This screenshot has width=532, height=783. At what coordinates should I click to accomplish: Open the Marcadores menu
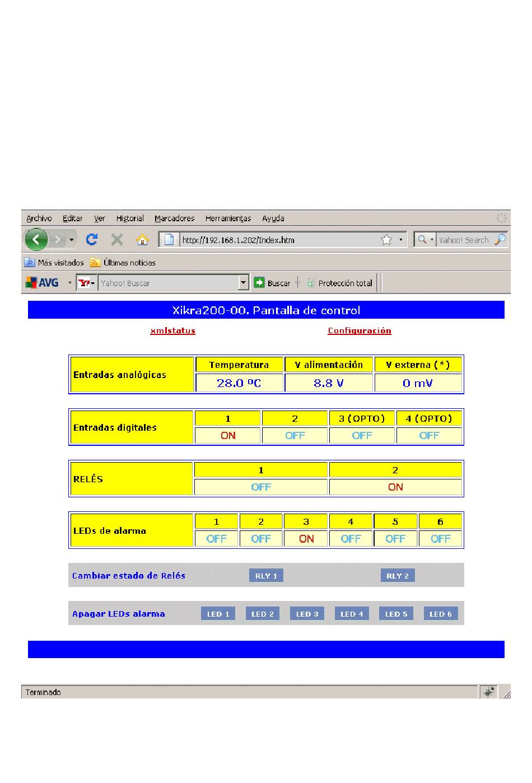pyautogui.click(x=175, y=218)
